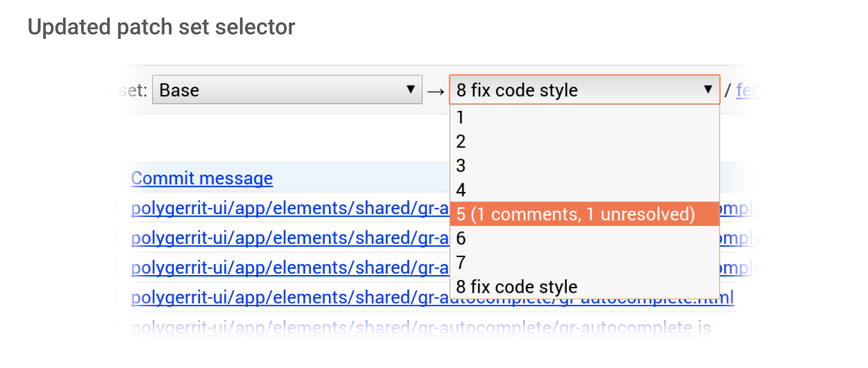Select patch set 5 with 1 unresolved comment

584,214
